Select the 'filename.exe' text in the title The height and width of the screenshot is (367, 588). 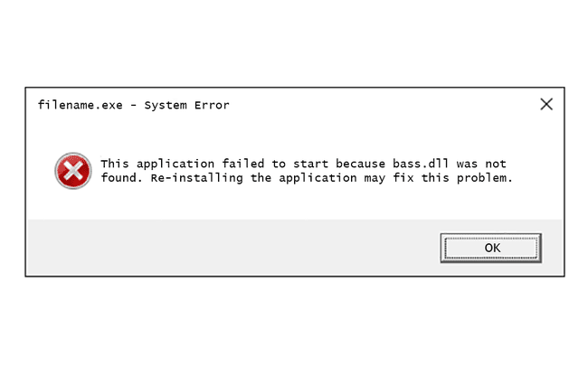81,105
